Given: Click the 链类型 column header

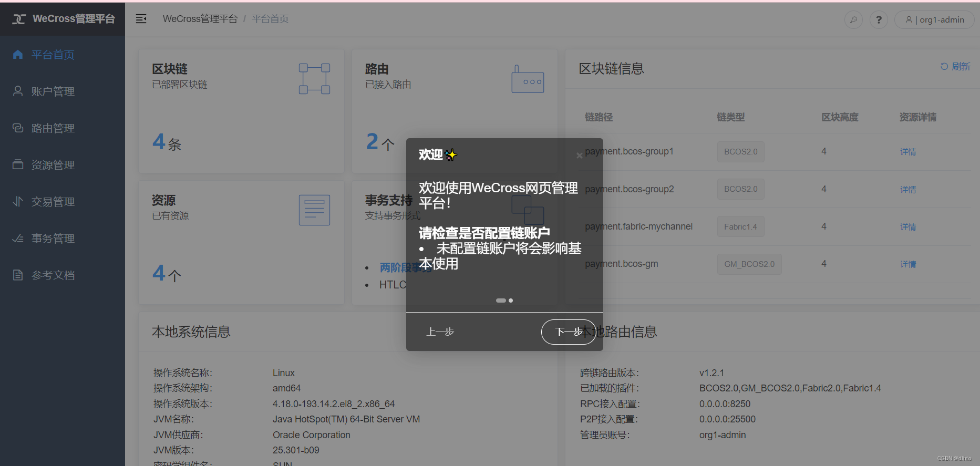Looking at the screenshot, I should tap(731, 117).
